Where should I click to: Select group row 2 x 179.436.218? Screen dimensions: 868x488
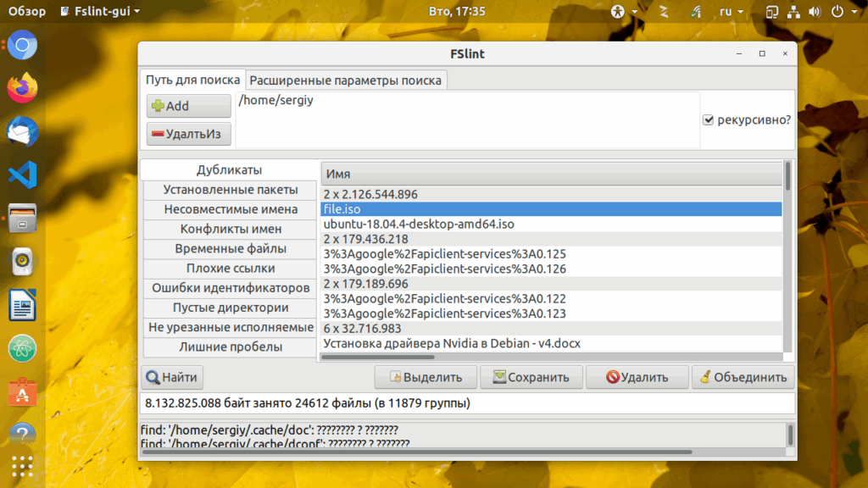pos(551,239)
